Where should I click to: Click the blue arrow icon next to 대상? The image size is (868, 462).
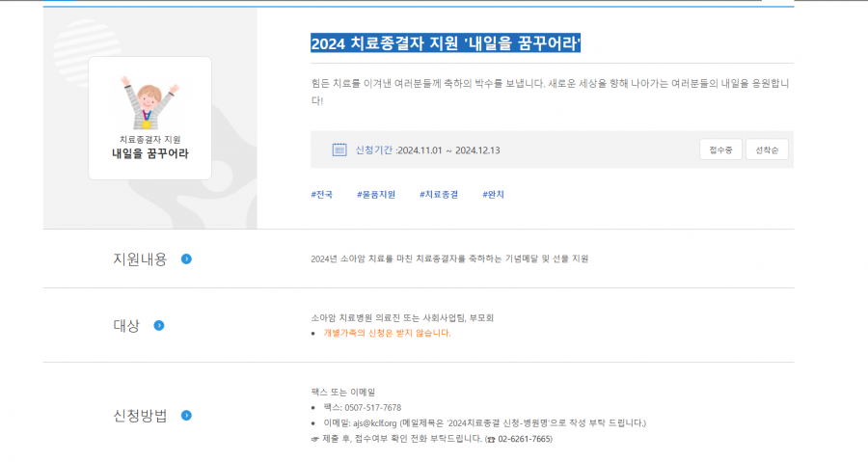(159, 325)
